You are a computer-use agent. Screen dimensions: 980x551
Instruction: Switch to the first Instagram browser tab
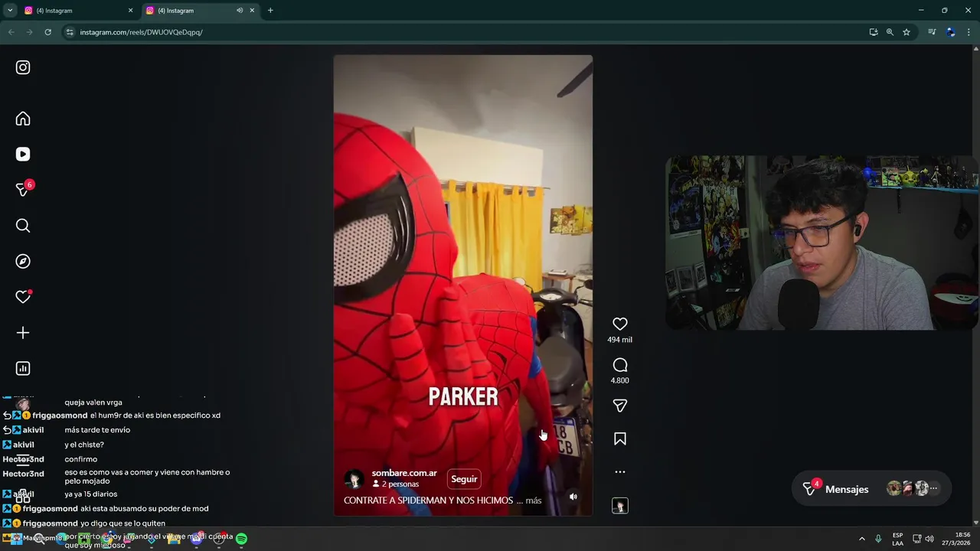coord(77,11)
